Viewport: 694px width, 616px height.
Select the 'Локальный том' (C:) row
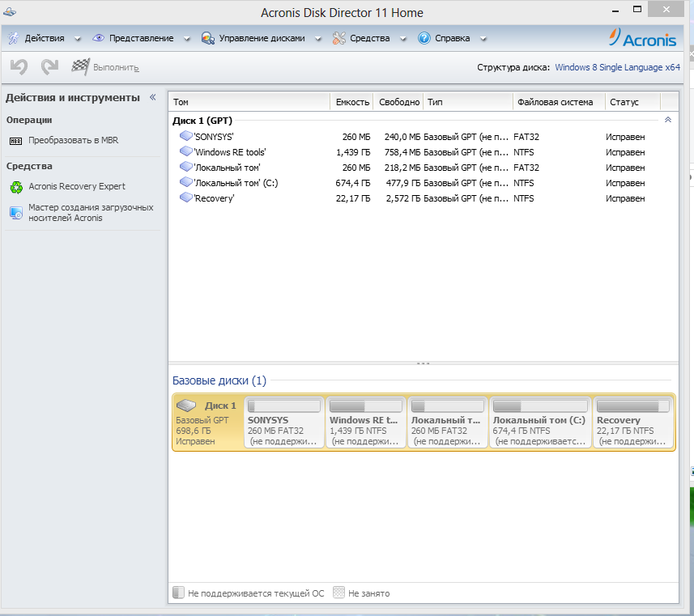click(236, 183)
